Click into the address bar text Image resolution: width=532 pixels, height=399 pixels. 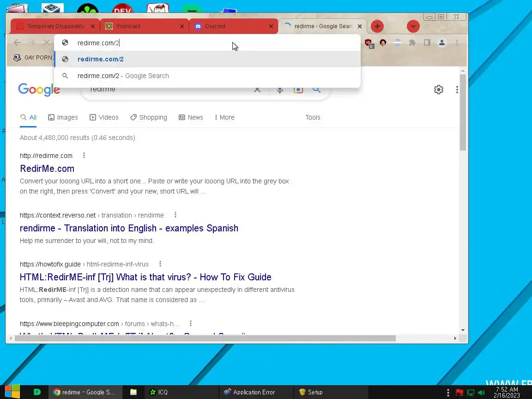[x=98, y=43]
